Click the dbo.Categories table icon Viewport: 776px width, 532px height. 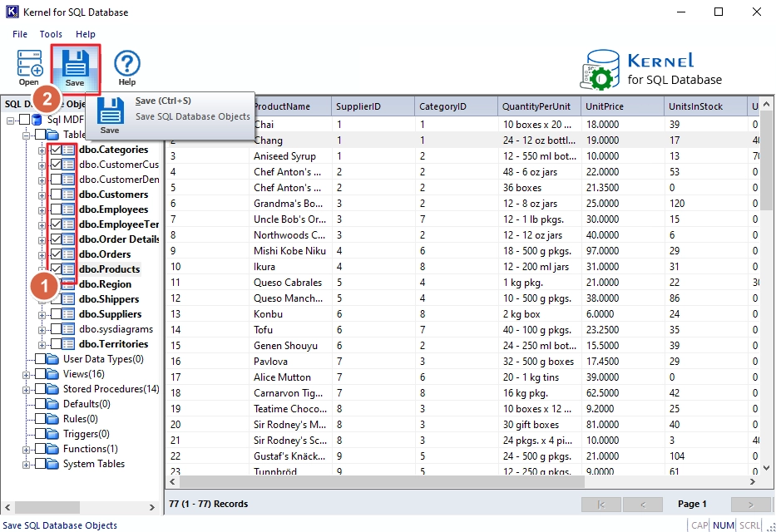click(x=68, y=150)
